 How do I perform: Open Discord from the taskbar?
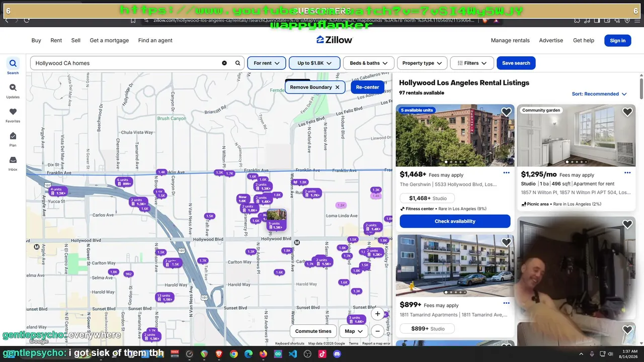(x=337, y=354)
